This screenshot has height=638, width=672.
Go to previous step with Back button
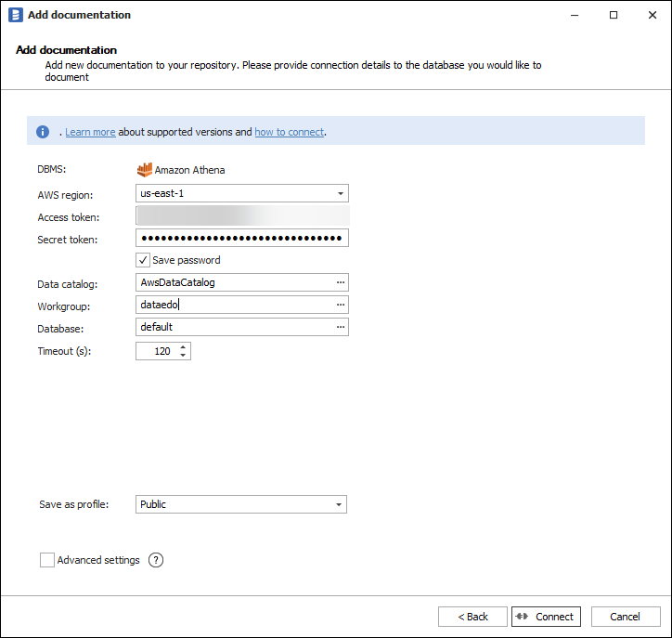(472, 617)
